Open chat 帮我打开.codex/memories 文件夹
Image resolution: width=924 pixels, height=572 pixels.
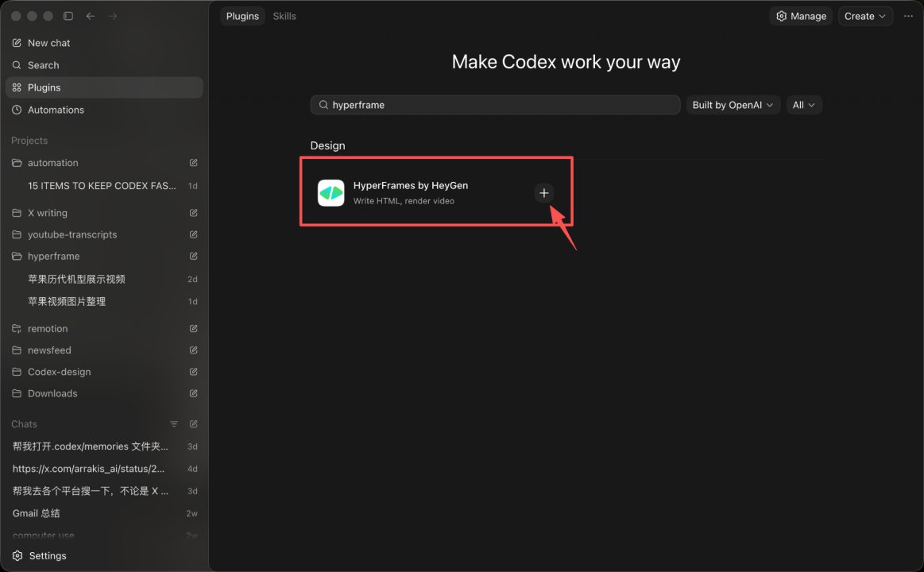(x=104, y=446)
